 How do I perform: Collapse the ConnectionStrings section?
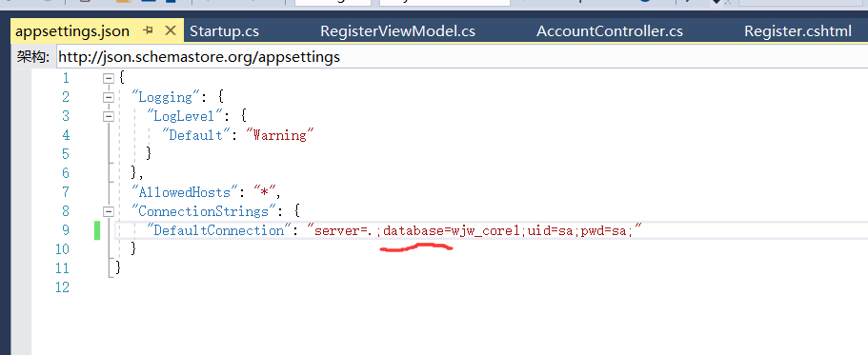[108, 211]
